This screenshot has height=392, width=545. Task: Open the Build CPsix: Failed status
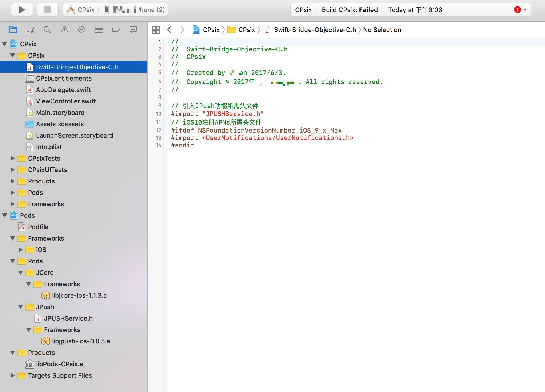tap(350, 10)
